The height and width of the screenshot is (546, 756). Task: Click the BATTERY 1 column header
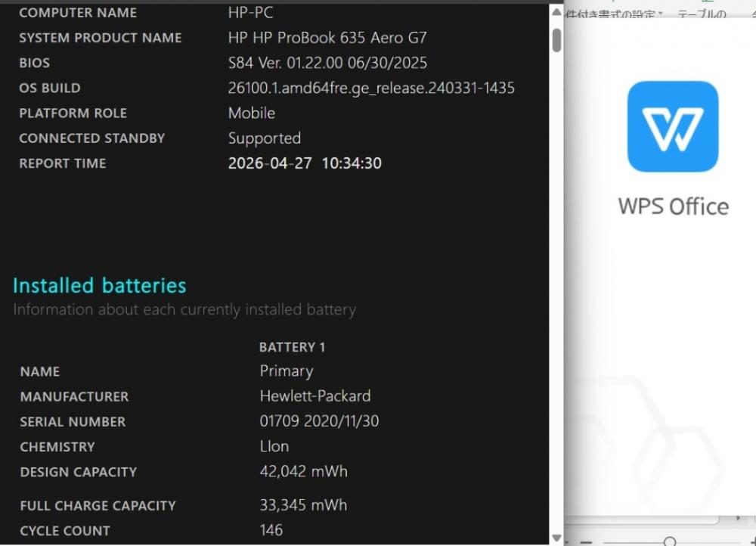pyautogui.click(x=292, y=347)
